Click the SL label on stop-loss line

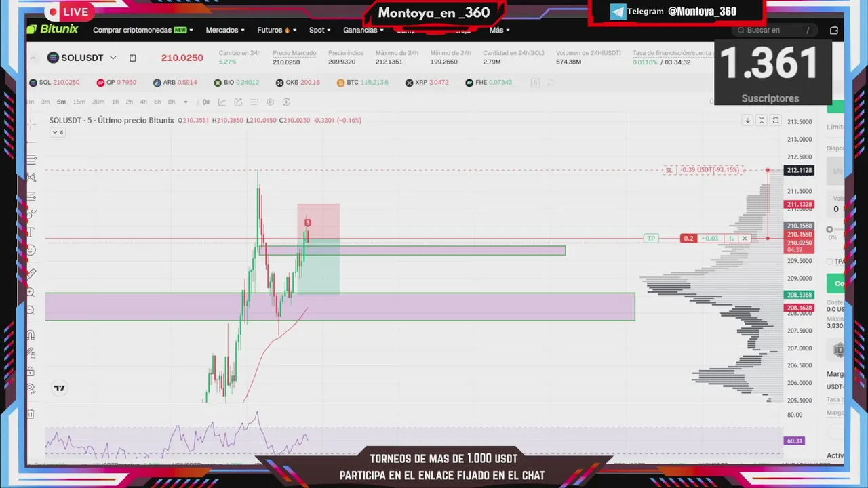coord(669,170)
